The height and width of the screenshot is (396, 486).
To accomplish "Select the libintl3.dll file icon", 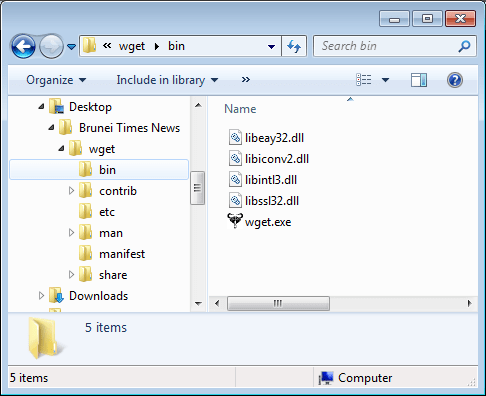I will tap(235, 179).
